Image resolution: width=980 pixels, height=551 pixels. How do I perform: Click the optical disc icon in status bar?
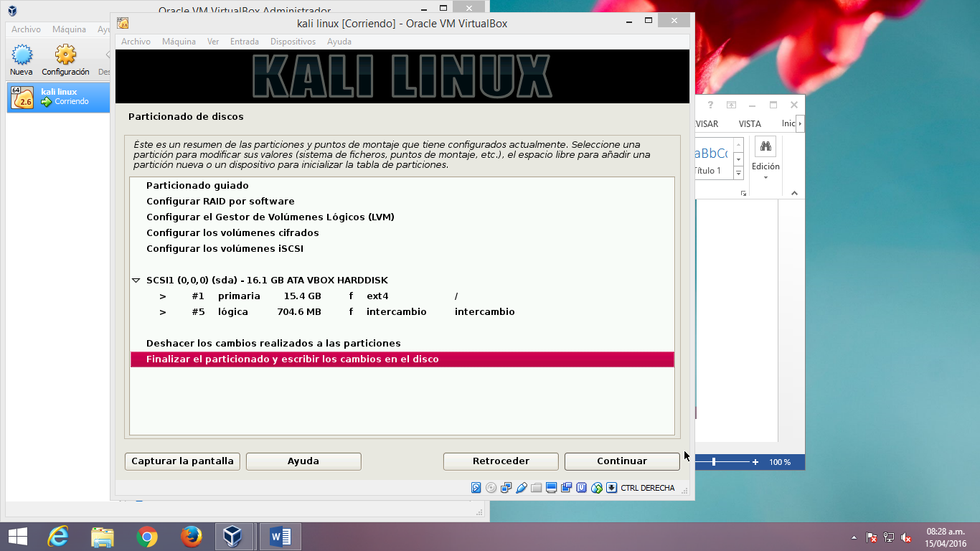(x=491, y=488)
